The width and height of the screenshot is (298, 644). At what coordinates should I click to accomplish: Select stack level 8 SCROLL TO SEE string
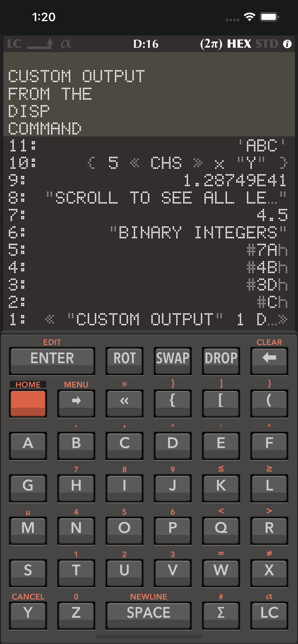pyautogui.click(x=149, y=197)
